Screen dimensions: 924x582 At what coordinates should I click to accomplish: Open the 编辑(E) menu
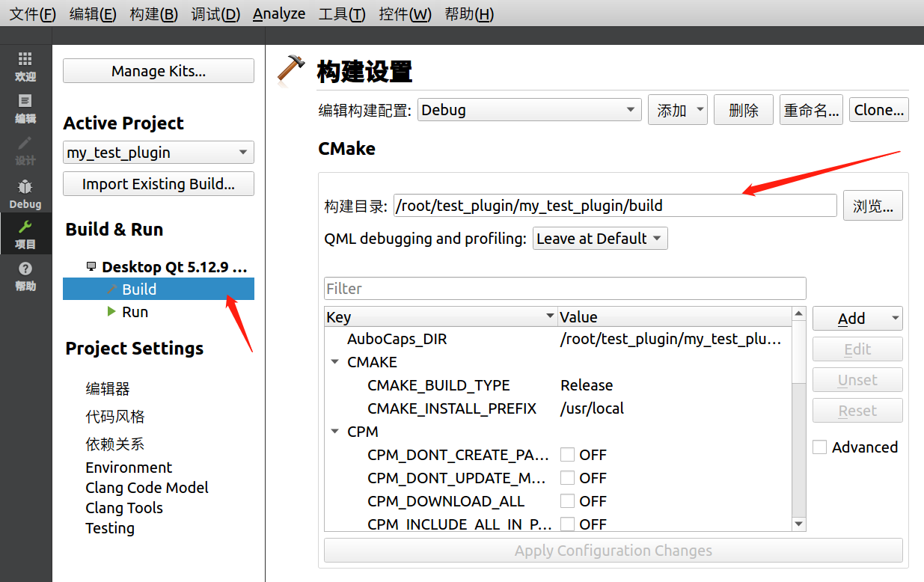pyautogui.click(x=93, y=13)
